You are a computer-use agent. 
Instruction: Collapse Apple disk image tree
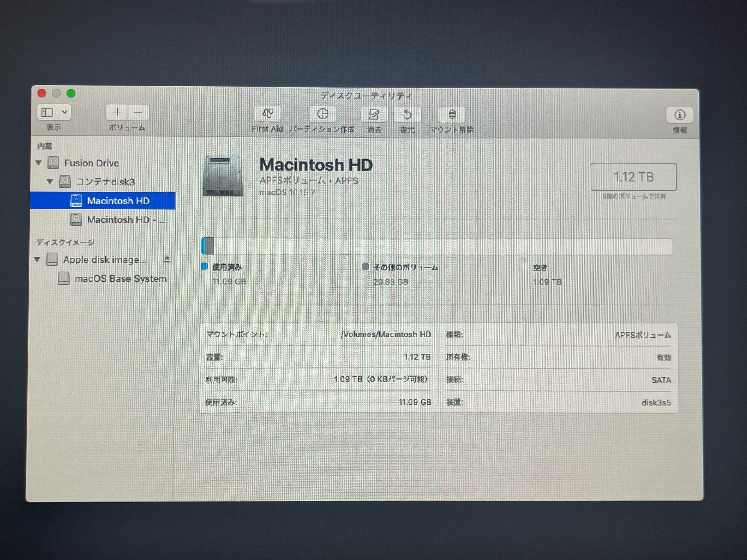37,260
